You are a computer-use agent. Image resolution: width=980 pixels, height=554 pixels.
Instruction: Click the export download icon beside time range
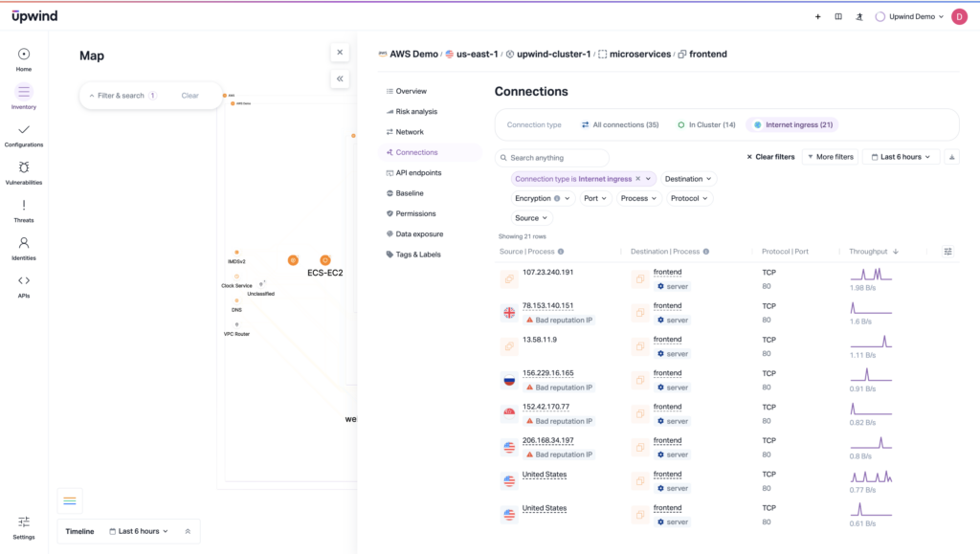point(952,157)
